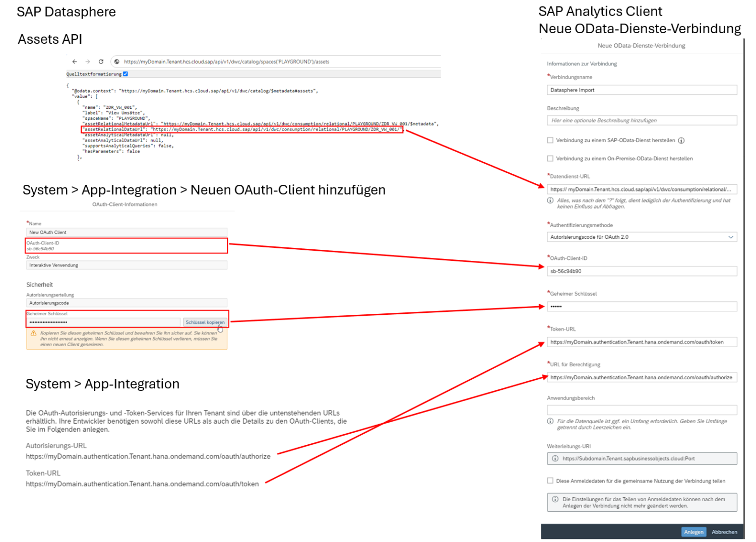Click the site info icon in address bar

click(x=117, y=61)
